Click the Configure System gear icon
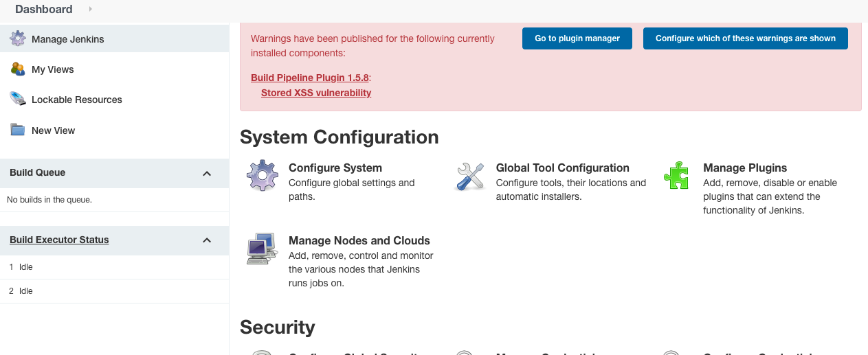The width and height of the screenshot is (868, 355). pyautogui.click(x=263, y=176)
